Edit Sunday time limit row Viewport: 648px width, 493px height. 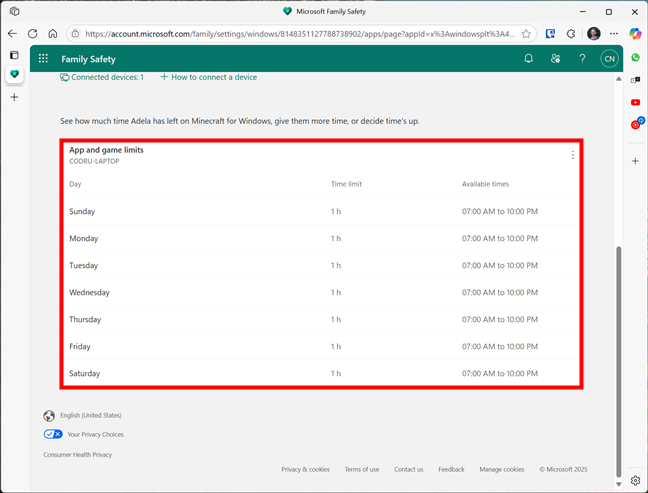pos(322,211)
